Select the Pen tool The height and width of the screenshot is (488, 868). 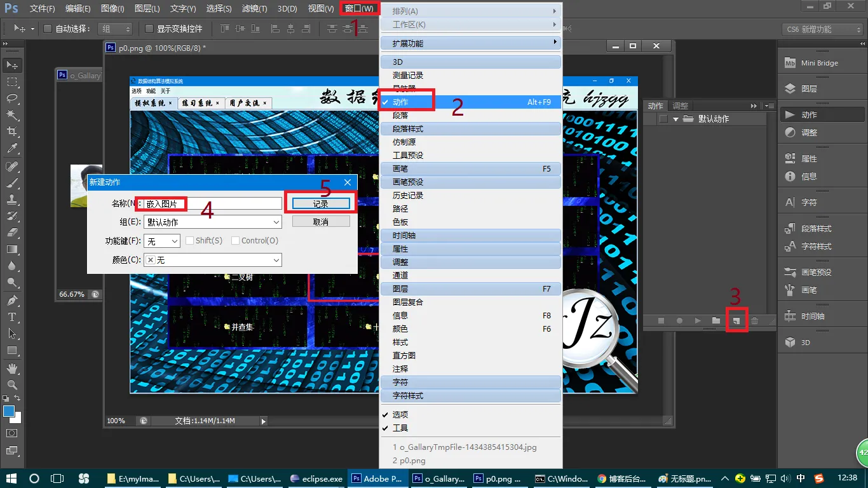coord(12,301)
